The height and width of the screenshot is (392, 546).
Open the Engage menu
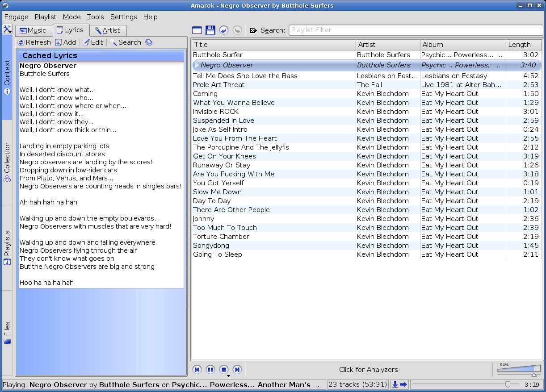[17, 17]
